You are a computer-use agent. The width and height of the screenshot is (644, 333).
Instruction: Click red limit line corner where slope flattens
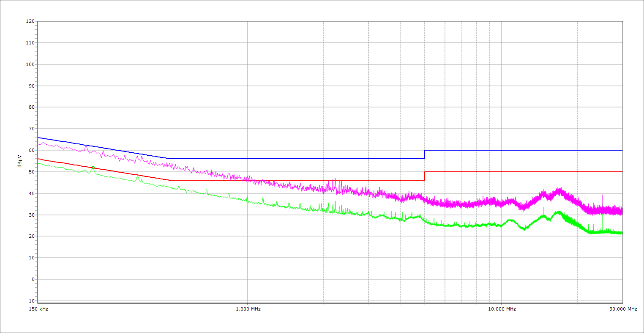169,180
